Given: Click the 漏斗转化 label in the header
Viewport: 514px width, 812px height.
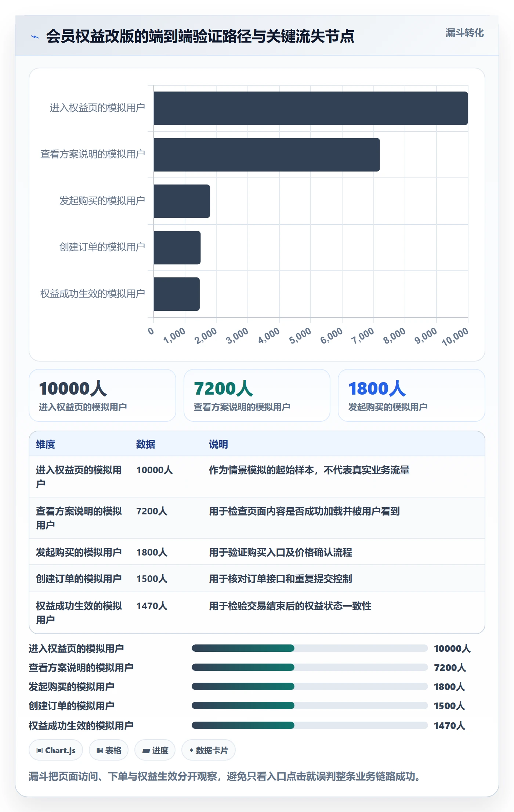Looking at the screenshot, I should [464, 33].
